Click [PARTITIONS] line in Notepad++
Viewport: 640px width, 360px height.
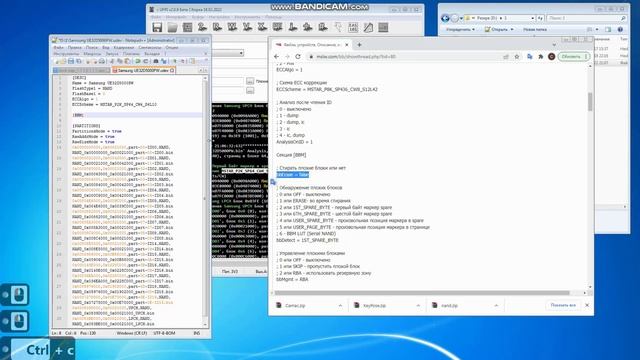[86, 126]
